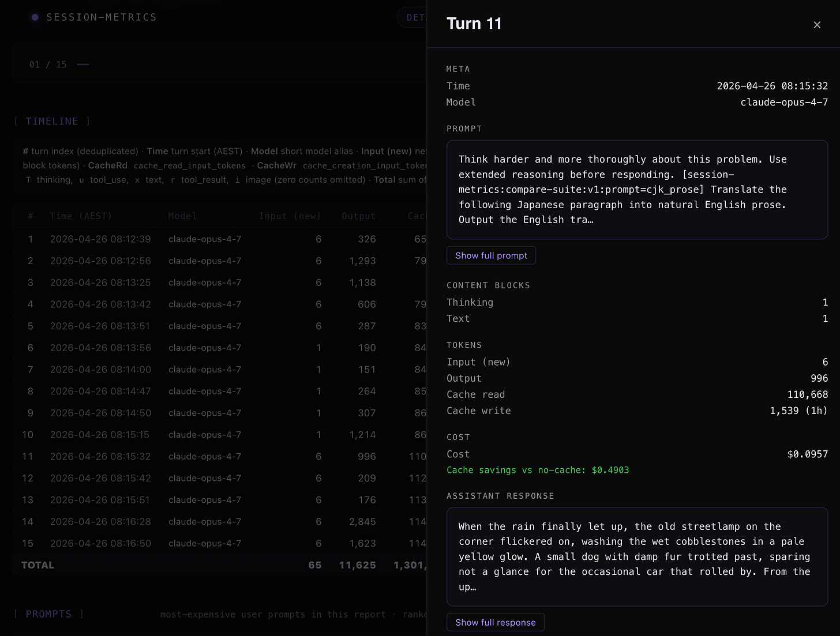Close the Turn 11 detail panel

pos(817,25)
